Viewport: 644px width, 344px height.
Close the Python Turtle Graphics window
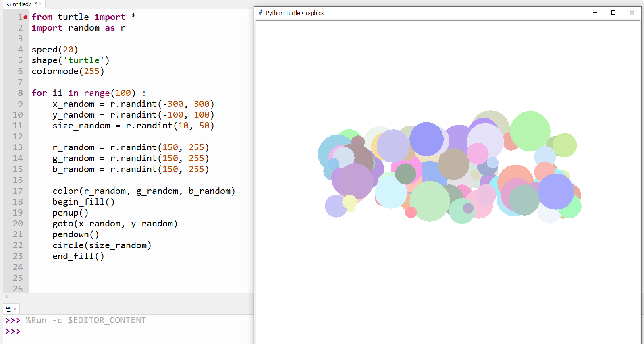pos(632,12)
